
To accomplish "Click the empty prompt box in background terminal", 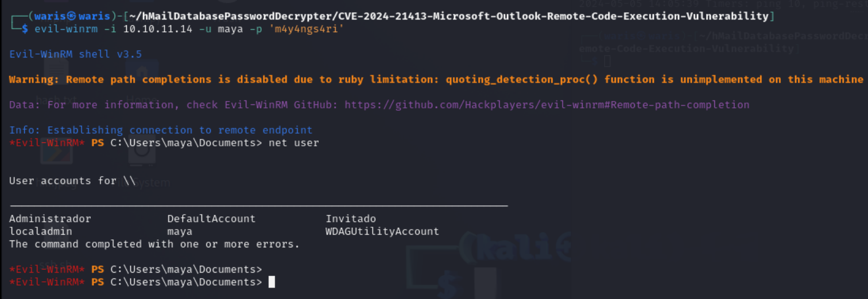I will pos(607,61).
